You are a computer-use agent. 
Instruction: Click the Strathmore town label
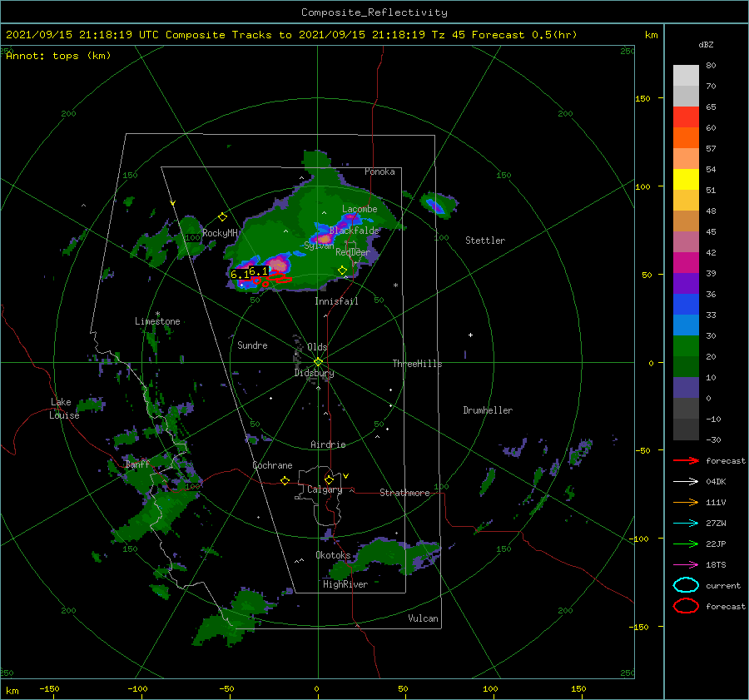click(x=404, y=493)
